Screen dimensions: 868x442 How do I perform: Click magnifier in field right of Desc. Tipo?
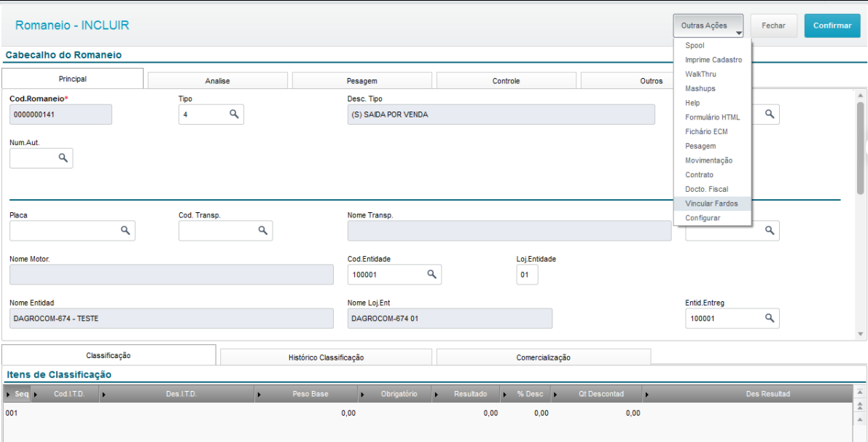pyautogui.click(x=770, y=114)
